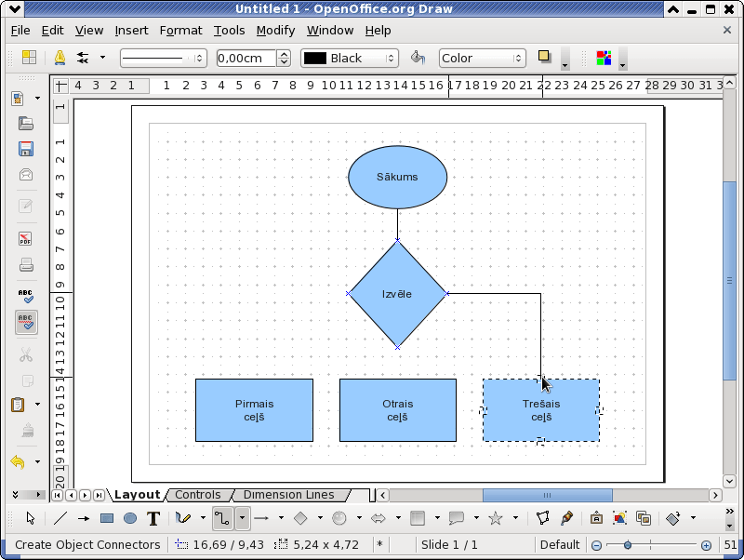This screenshot has height=560, width=744.
Task: Click the Sākums ellipse shape
Action: click(x=398, y=177)
